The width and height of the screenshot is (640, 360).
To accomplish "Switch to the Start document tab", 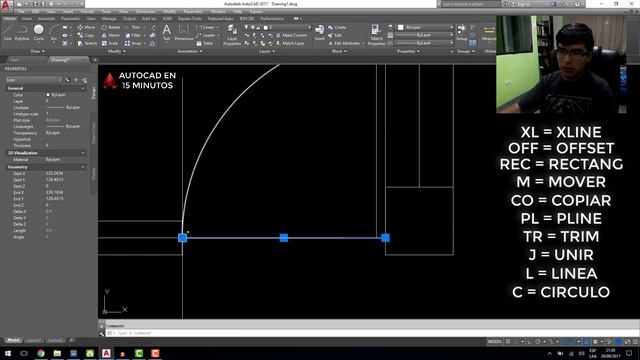I will (x=15, y=60).
